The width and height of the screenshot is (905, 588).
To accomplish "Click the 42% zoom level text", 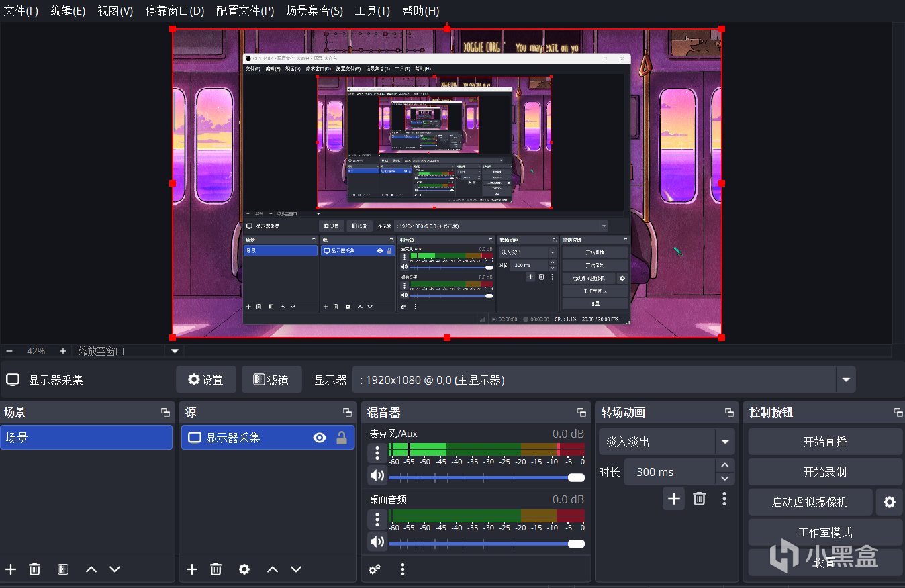I will point(36,351).
